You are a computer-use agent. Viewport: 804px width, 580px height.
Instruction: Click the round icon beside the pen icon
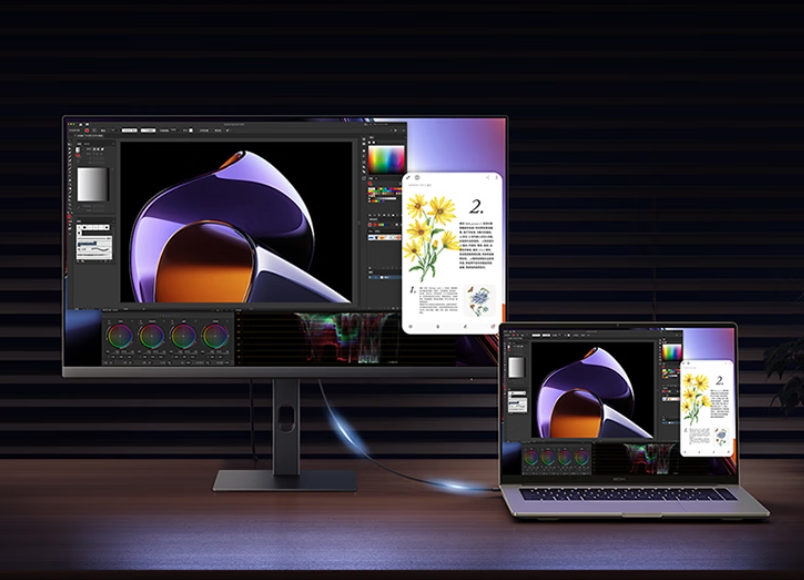(417, 178)
